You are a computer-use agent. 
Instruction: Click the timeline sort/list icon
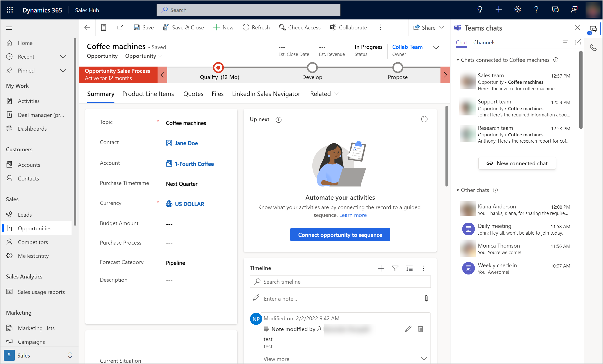pos(410,268)
